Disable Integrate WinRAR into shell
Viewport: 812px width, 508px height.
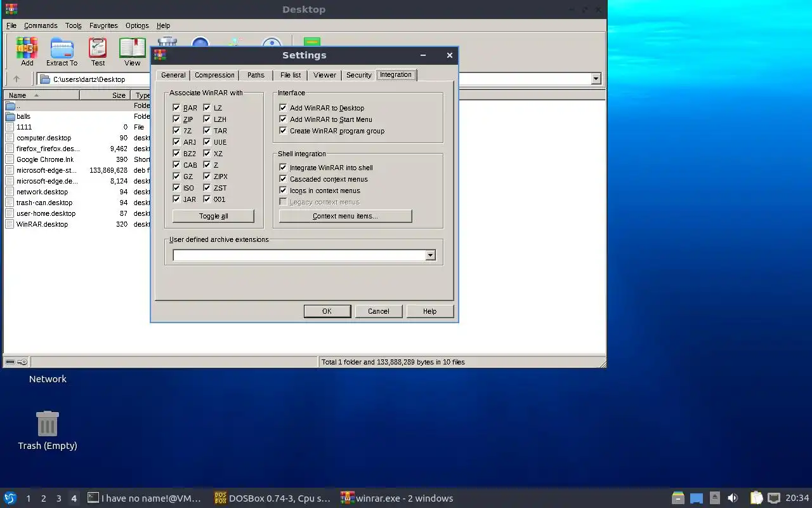point(283,168)
